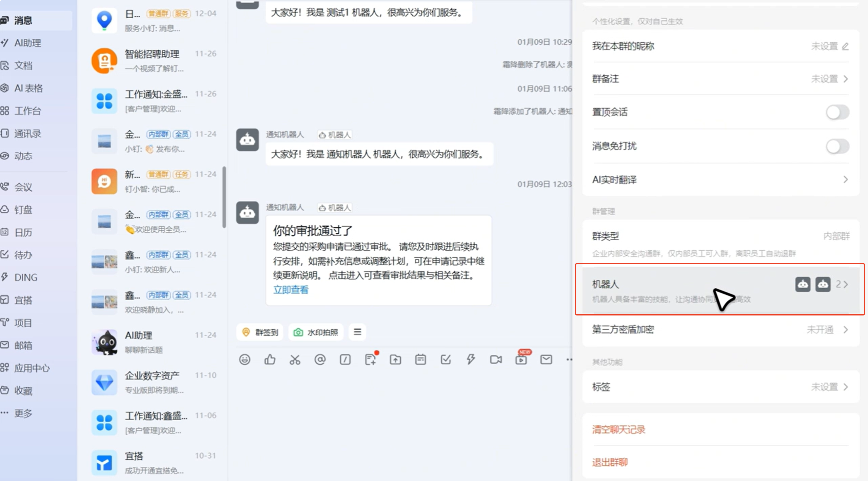Click the second robot avatar in 机器人 row
Viewport: 868px width, 481px height.
click(823, 284)
